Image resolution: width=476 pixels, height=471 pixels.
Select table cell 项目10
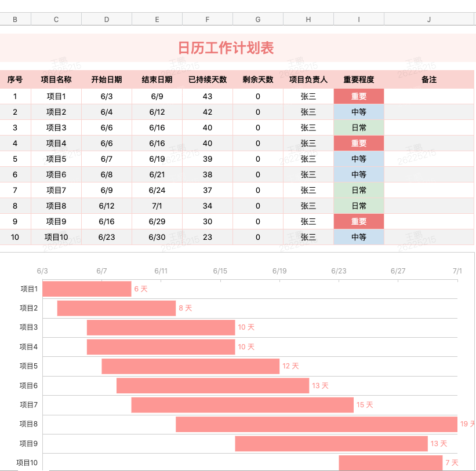click(56, 237)
